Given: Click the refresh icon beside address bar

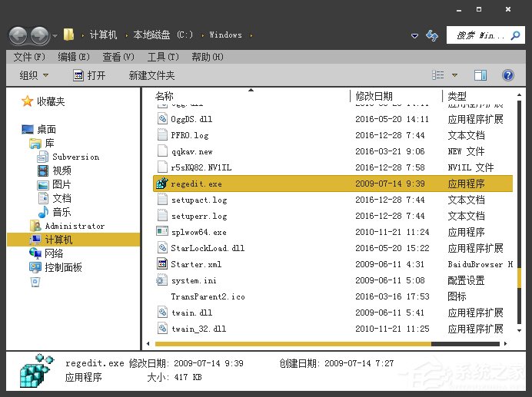Looking at the screenshot, I should coord(433,35).
